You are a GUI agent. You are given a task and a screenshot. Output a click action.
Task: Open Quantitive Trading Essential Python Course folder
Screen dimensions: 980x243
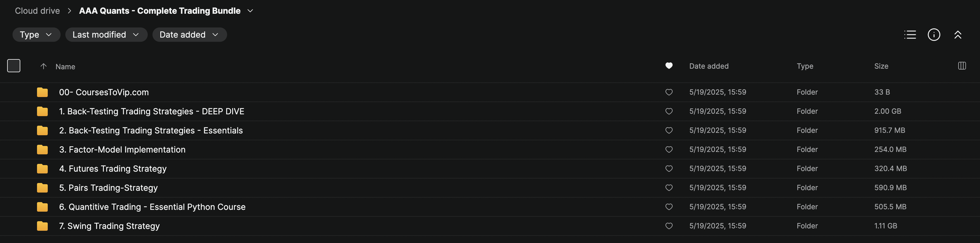(x=152, y=207)
